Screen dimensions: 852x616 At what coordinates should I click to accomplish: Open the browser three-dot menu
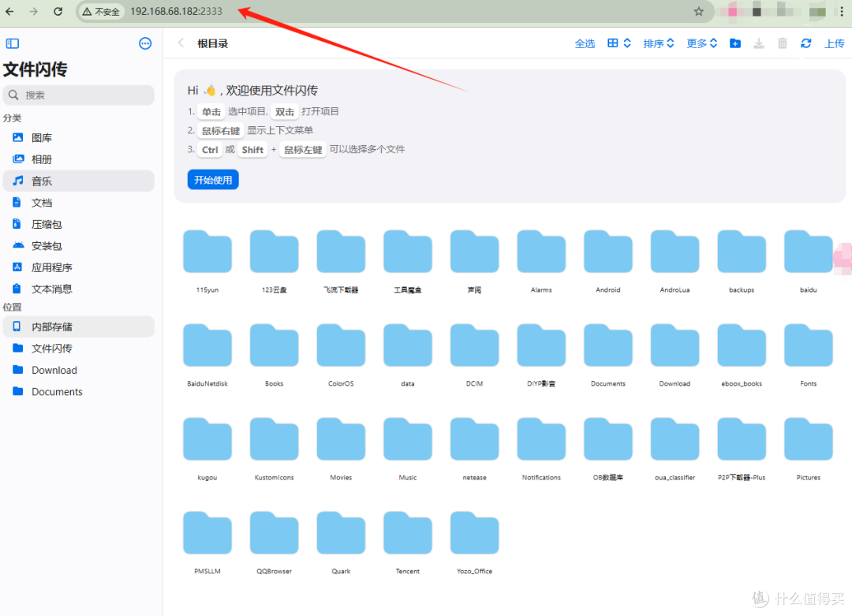842,11
